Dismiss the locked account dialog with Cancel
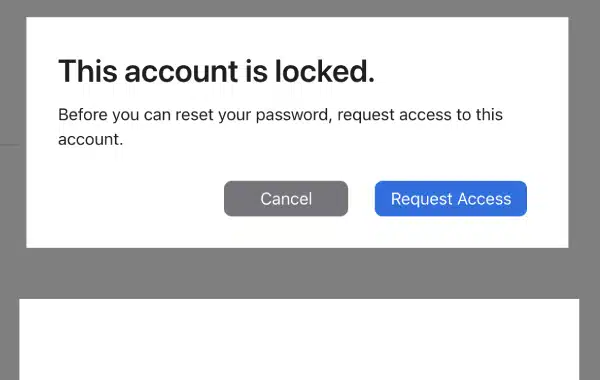 click(286, 199)
